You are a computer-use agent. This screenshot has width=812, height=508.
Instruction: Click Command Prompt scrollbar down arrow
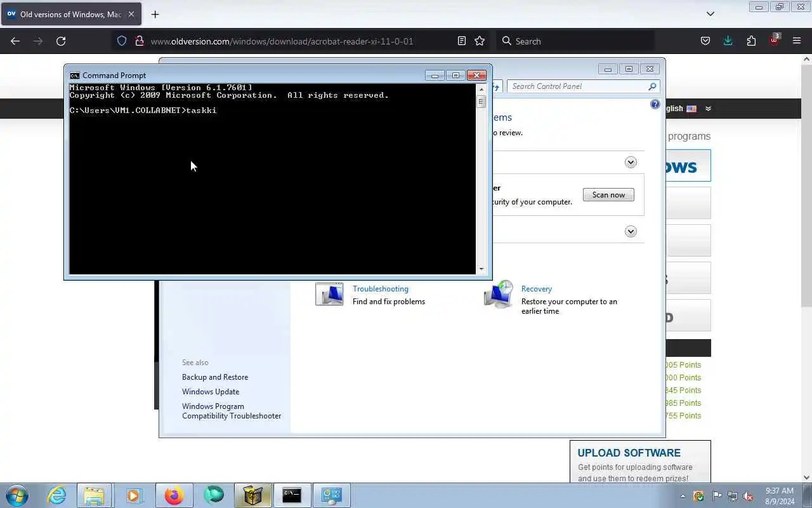(x=481, y=269)
